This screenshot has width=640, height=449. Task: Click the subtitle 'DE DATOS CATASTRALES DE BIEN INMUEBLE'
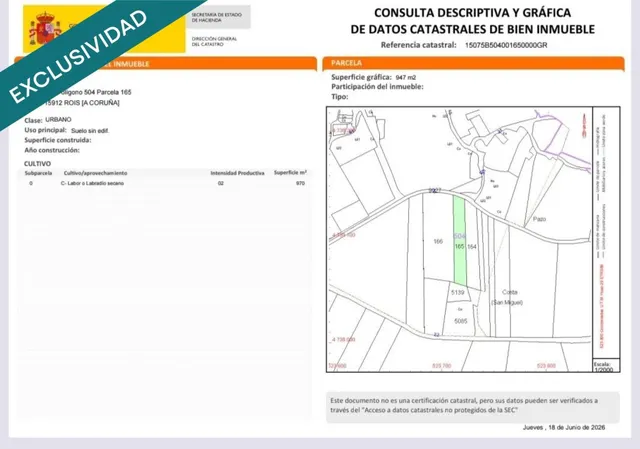pyautogui.click(x=472, y=29)
